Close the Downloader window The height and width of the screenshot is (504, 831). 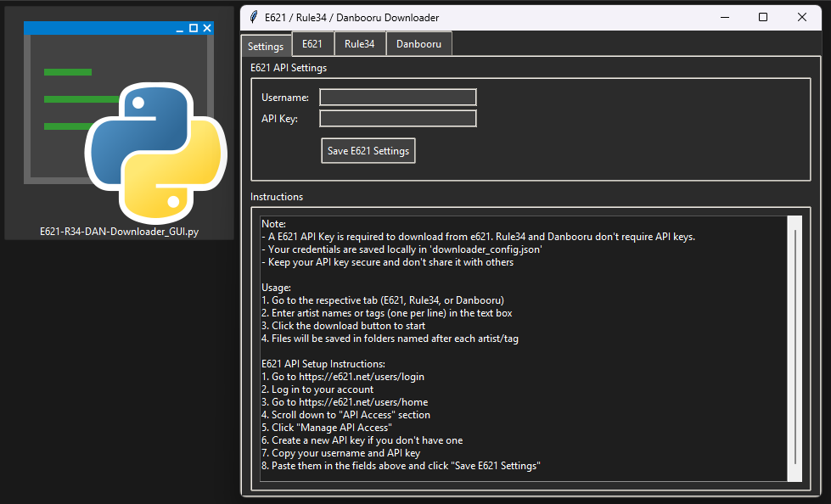click(802, 17)
